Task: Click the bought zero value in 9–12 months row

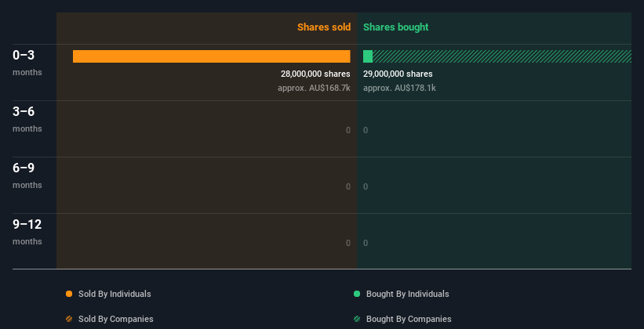Action: 366,243
